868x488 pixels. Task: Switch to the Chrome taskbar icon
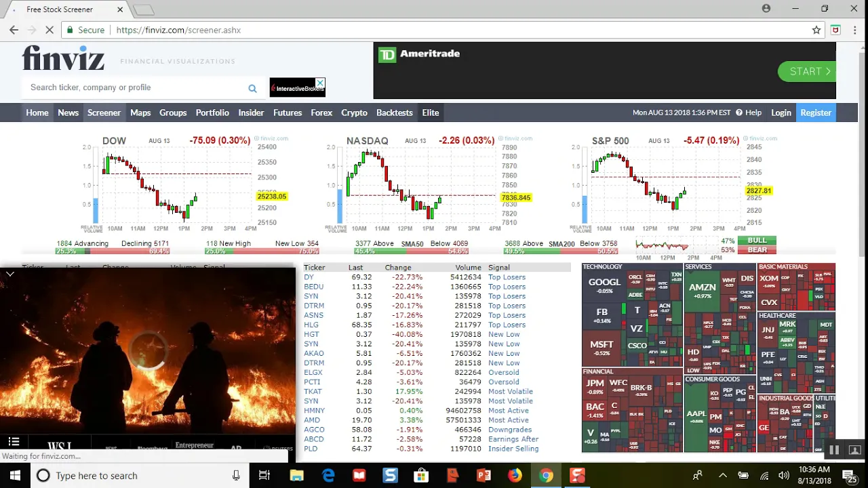coord(546,476)
